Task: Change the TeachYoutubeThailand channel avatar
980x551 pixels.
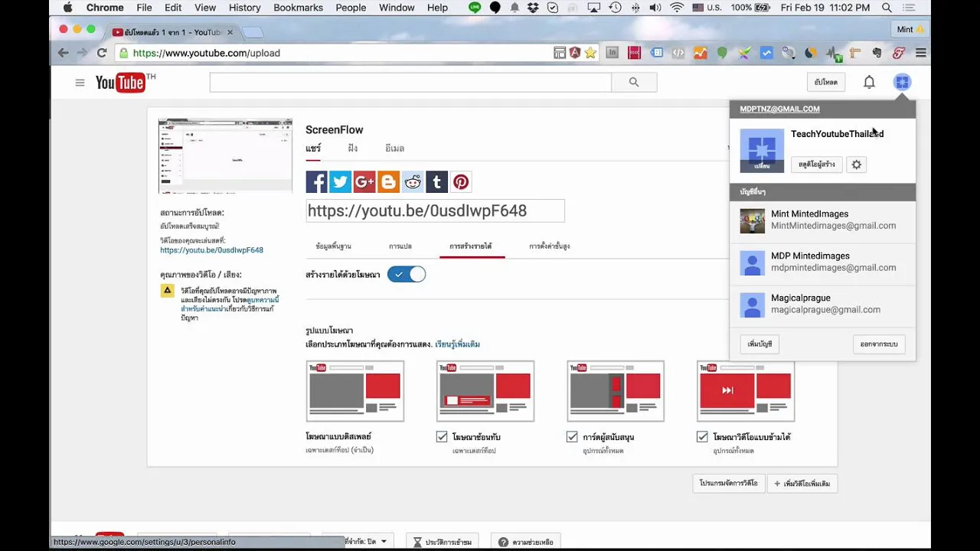Action: (x=762, y=150)
